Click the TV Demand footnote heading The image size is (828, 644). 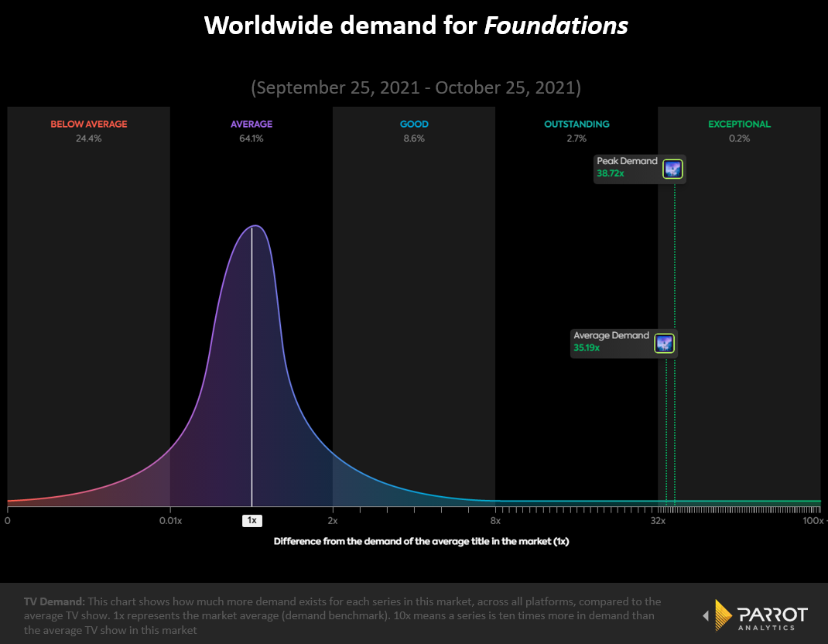(54, 601)
